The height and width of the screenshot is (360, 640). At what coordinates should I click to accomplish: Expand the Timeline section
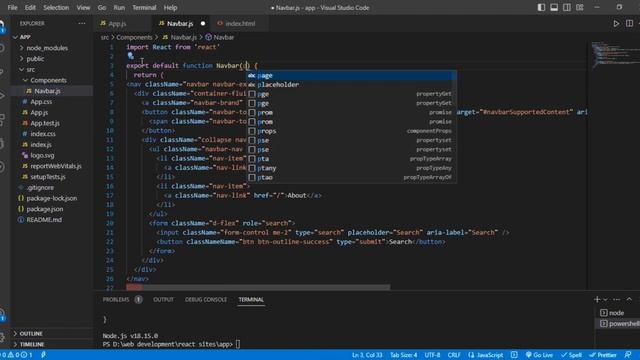pyautogui.click(x=32, y=344)
